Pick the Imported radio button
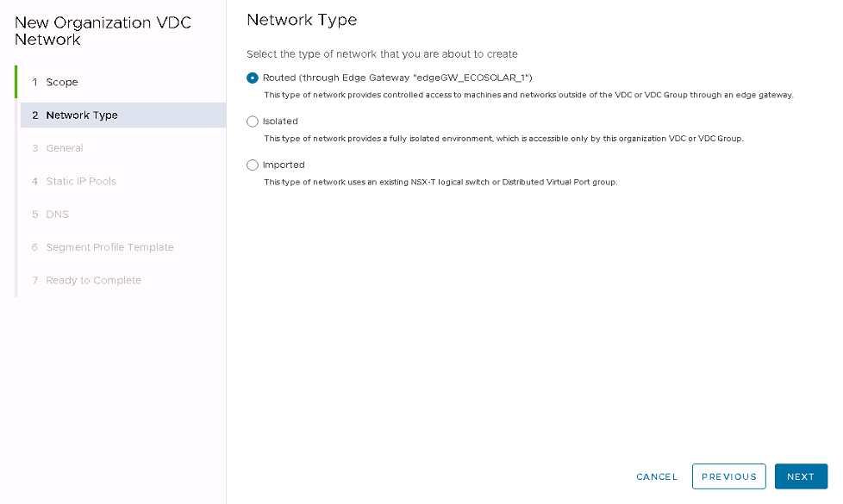The image size is (843, 504). (252, 165)
